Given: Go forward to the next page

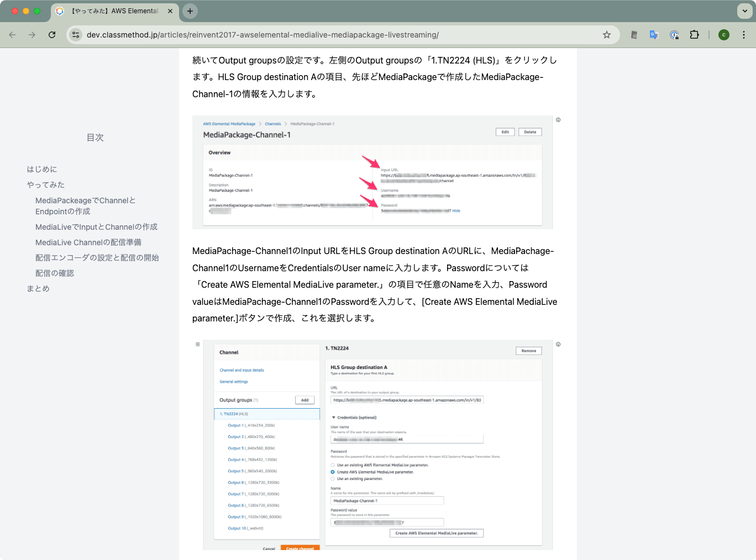Looking at the screenshot, I should [x=32, y=35].
